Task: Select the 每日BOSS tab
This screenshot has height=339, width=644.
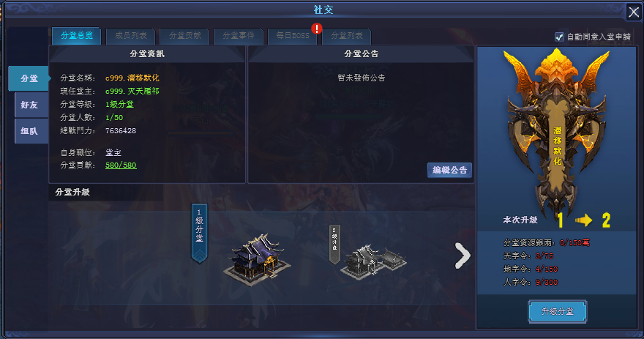Action: click(293, 36)
